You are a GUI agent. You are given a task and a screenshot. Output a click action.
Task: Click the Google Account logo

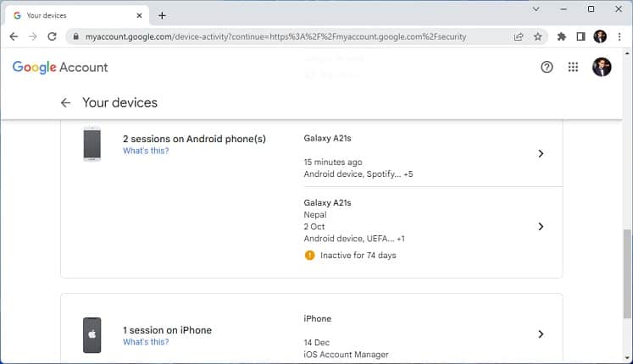click(x=60, y=67)
